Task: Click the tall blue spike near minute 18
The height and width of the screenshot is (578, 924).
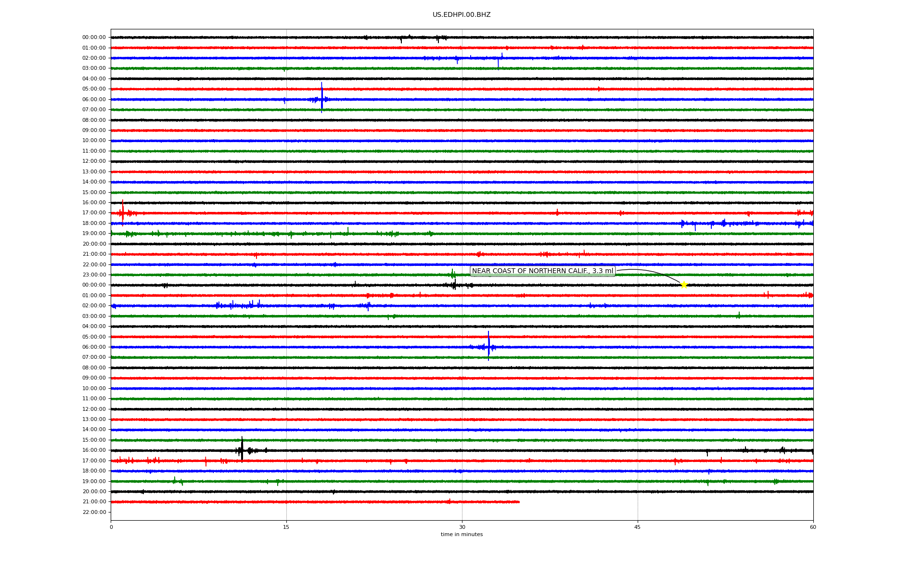Action: click(x=322, y=96)
